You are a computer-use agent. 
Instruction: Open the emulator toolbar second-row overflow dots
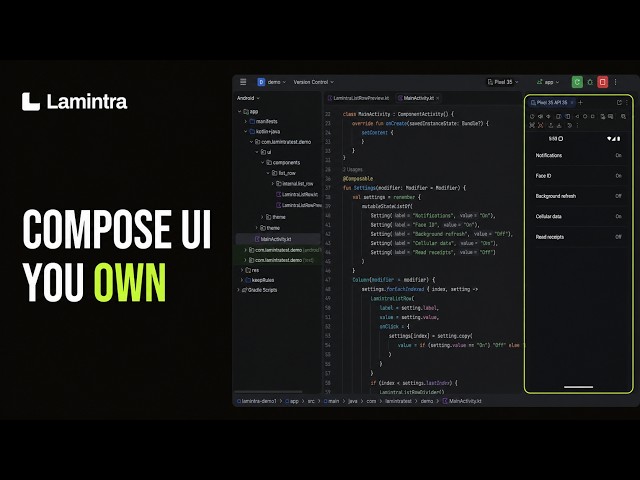(577, 125)
